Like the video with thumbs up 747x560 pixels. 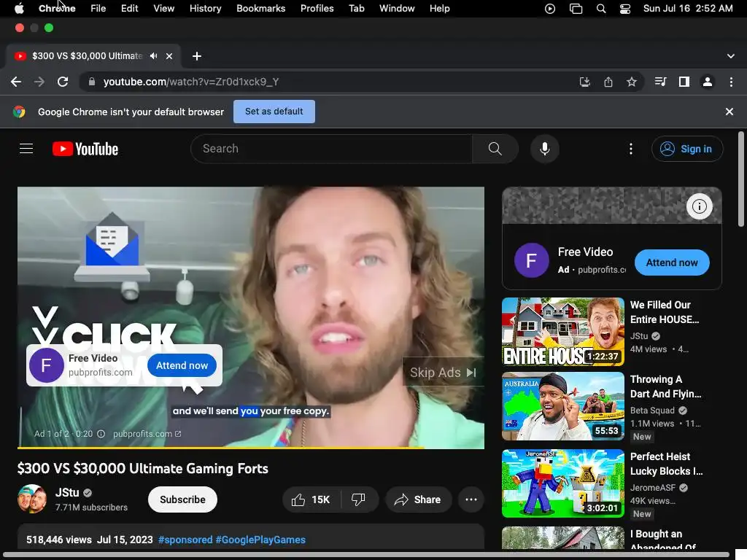click(x=311, y=499)
